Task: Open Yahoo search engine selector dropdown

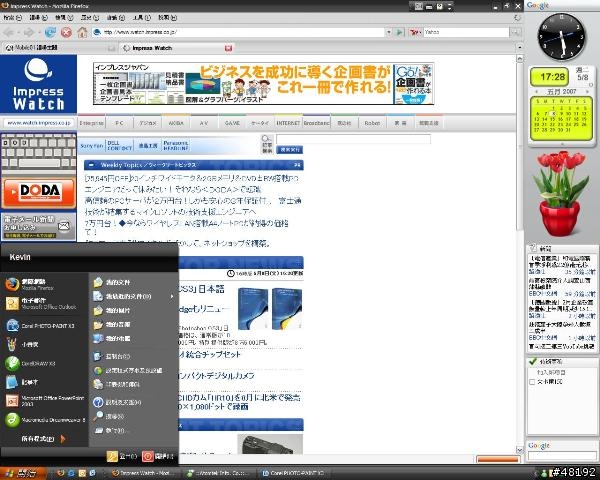Action: (x=416, y=33)
